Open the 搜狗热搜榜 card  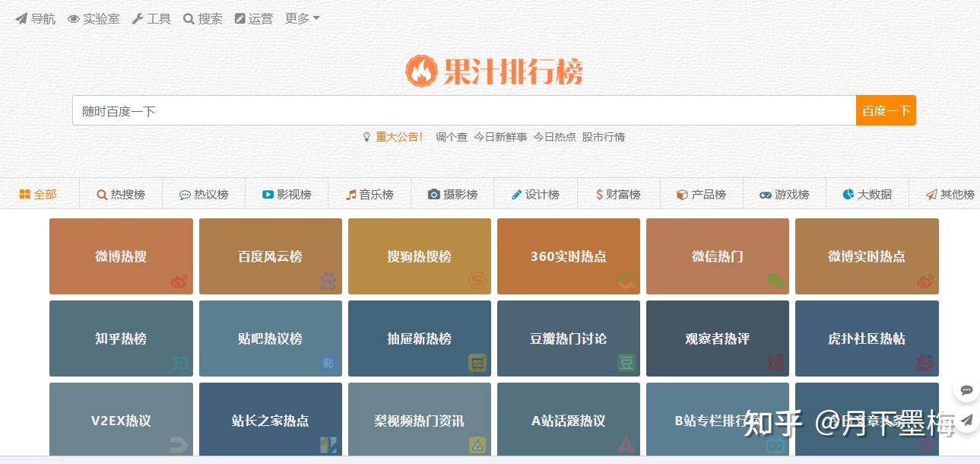pyautogui.click(x=420, y=256)
